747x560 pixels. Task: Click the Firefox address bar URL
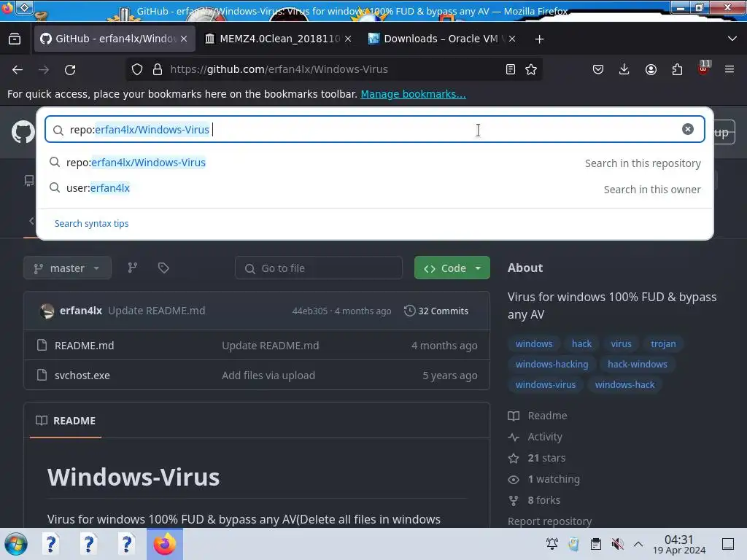tap(279, 69)
